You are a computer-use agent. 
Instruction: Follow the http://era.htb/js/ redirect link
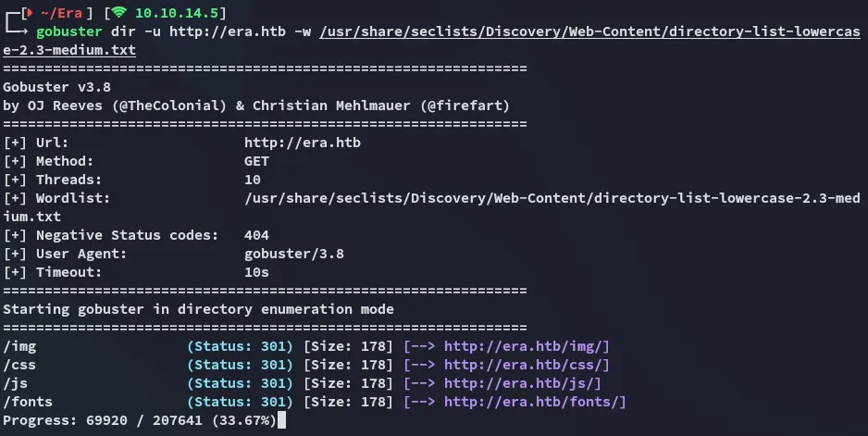coord(523,383)
